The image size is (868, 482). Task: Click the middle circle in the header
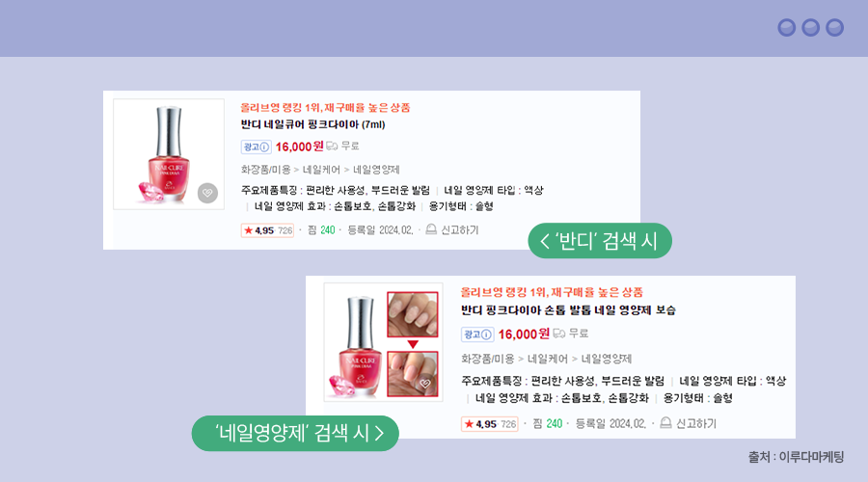810,28
